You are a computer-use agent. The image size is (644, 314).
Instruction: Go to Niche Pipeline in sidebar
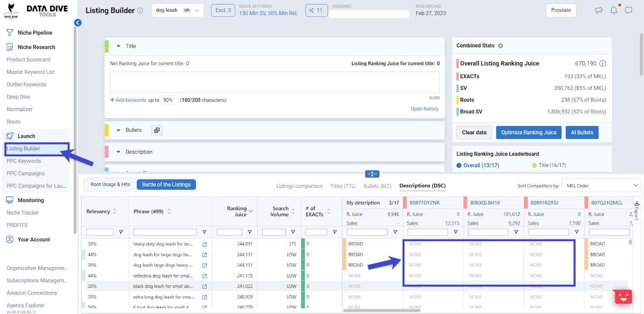(35, 33)
